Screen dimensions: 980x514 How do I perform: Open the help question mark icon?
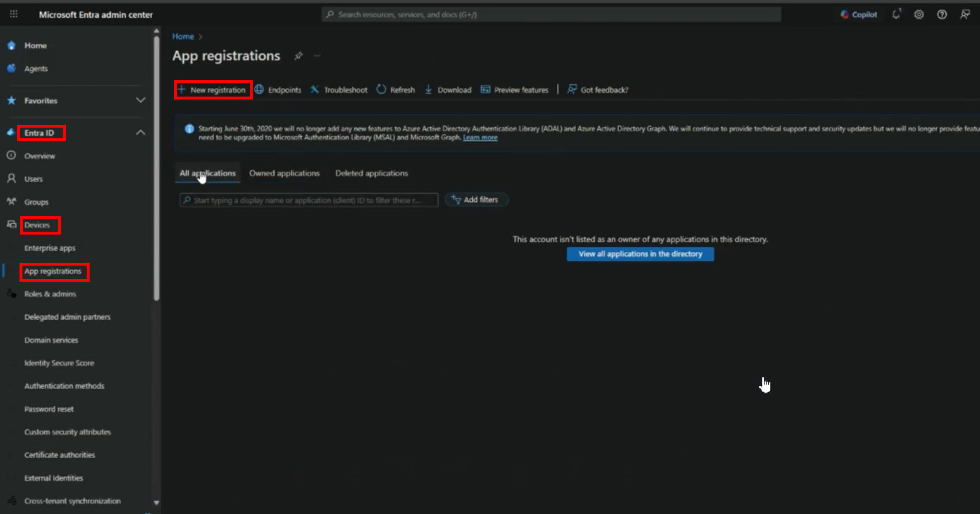click(x=942, y=14)
